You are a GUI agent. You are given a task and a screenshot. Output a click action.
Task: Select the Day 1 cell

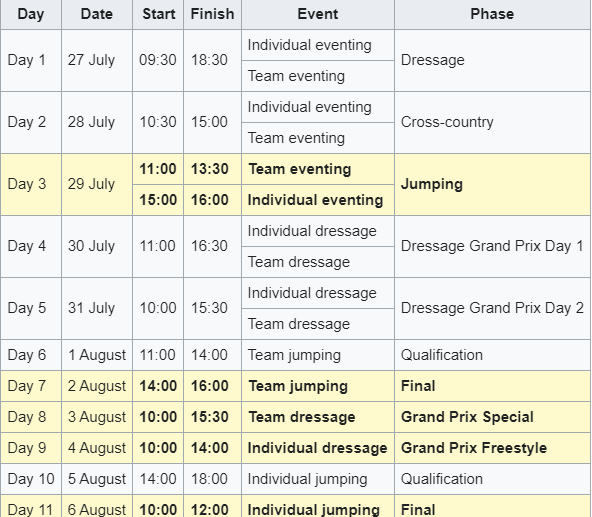(31, 60)
